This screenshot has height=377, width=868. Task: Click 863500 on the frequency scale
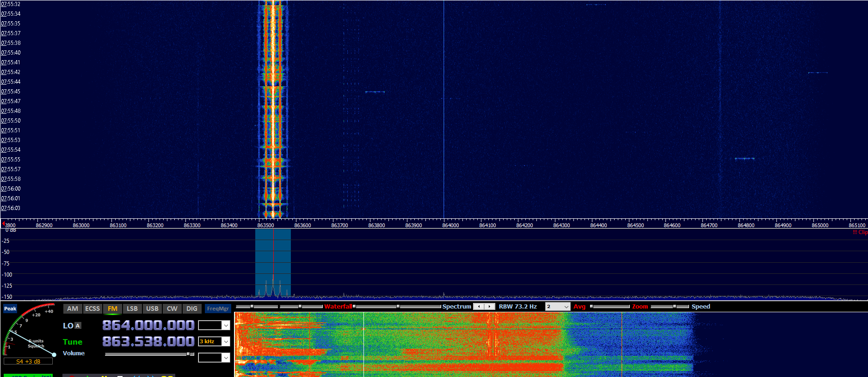point(265,225)
